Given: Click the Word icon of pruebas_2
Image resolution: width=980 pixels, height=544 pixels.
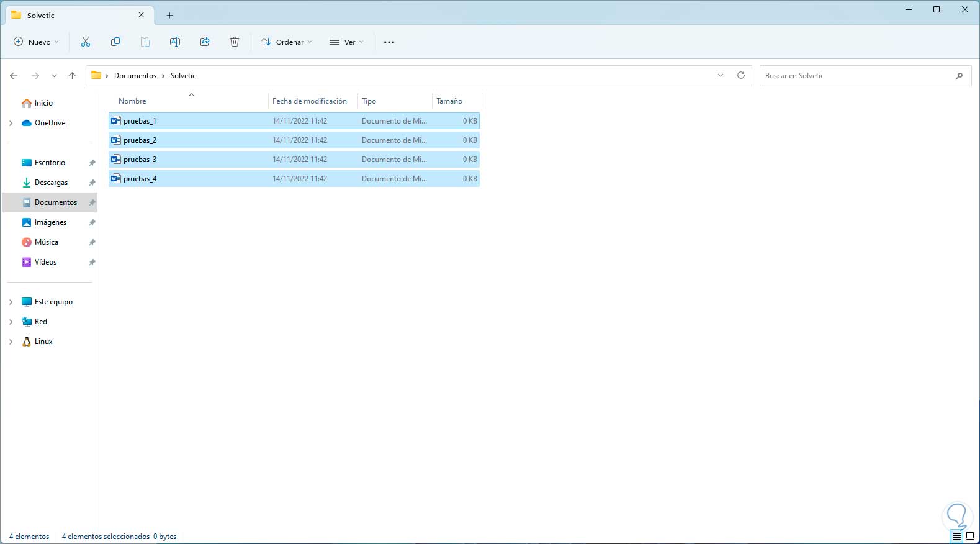Looking at the screenshot, I should pyautogui.click(x=115, y=140).
